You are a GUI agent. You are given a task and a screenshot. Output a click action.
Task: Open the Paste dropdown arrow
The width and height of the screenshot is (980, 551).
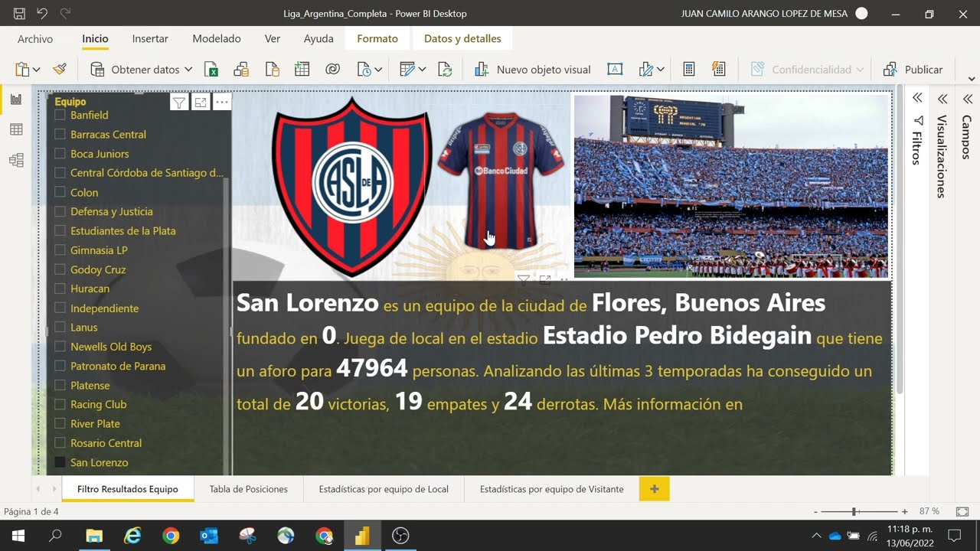[36, 70]
